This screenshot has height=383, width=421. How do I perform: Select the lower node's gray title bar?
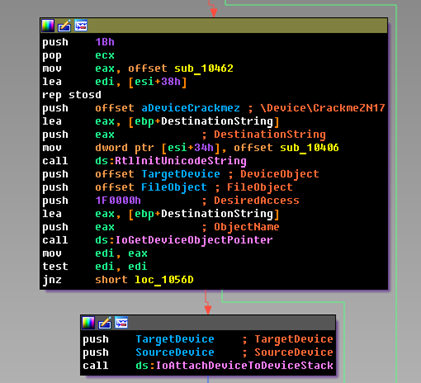coord(208,323)
